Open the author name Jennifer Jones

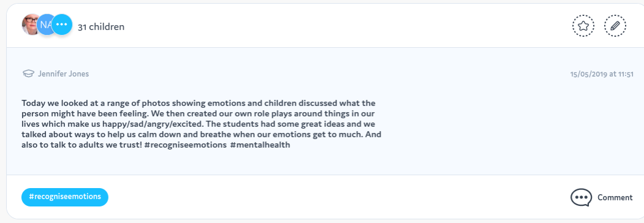point(63,74)
